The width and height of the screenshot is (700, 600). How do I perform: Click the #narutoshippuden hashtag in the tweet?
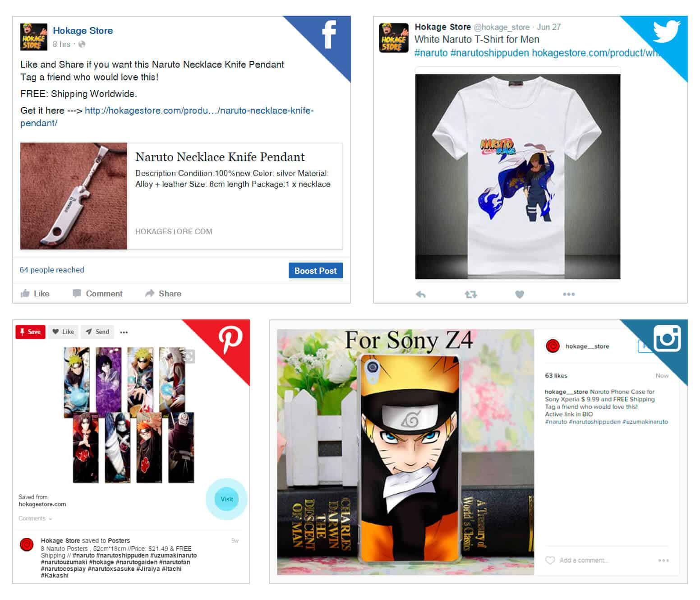pyautogui.click(x=489, y=53)
